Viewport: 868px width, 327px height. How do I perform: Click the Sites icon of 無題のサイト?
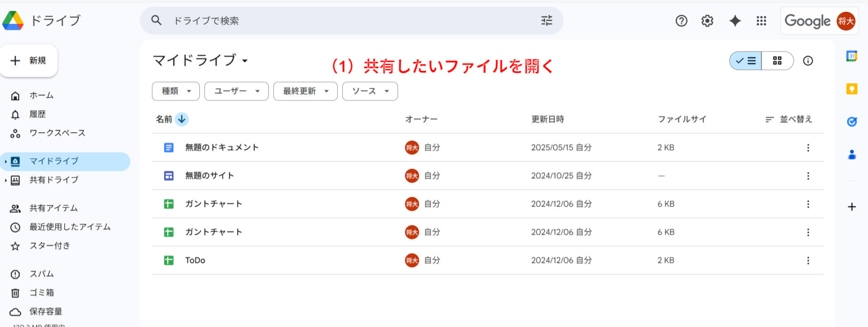tap(169, 175)
